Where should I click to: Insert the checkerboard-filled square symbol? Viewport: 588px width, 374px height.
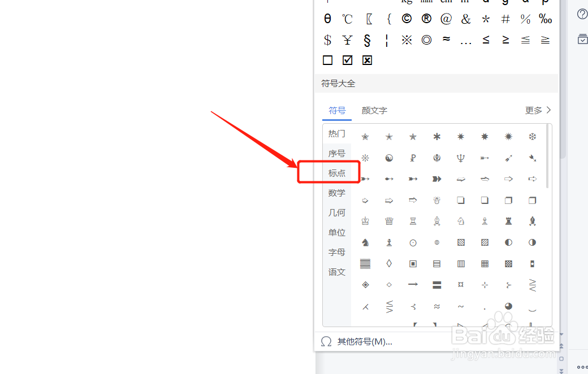508,264
